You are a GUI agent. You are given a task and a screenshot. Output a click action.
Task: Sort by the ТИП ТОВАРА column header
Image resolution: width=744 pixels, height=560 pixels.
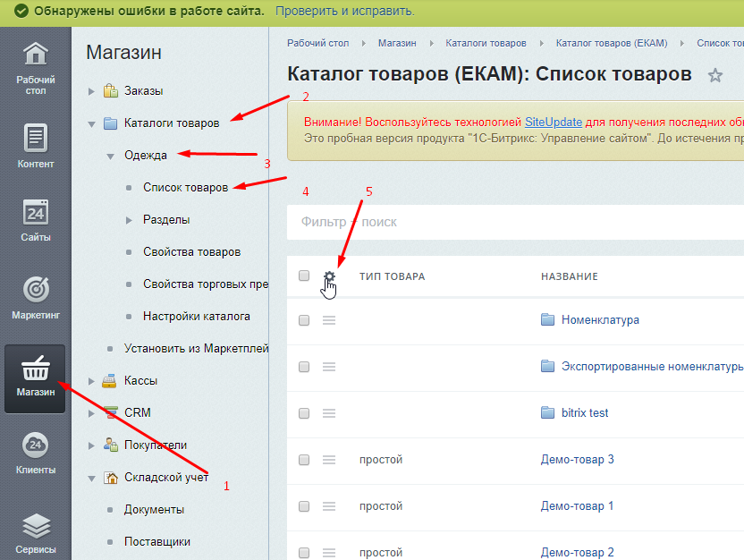392,276
